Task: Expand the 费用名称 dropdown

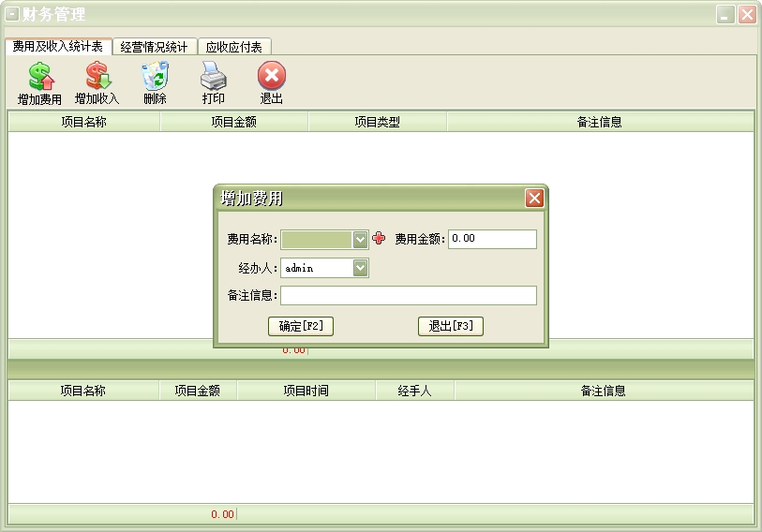Action: tap(361, 240)
